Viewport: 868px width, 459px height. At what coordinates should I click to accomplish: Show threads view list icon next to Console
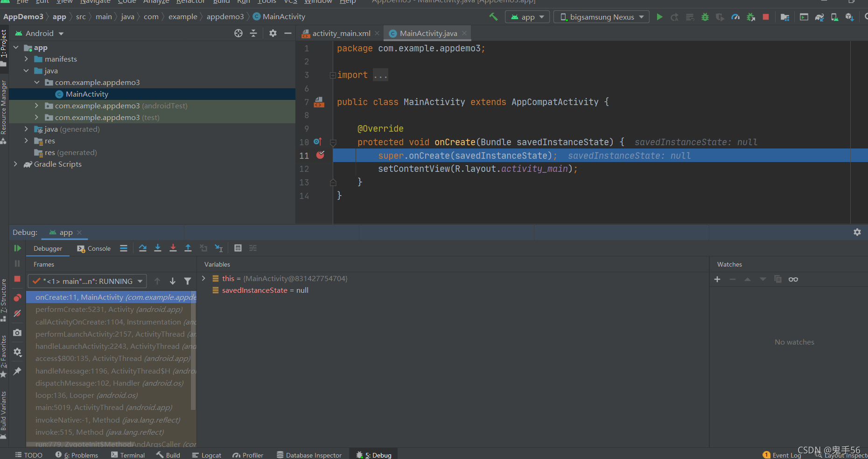(x=124, y=248)
